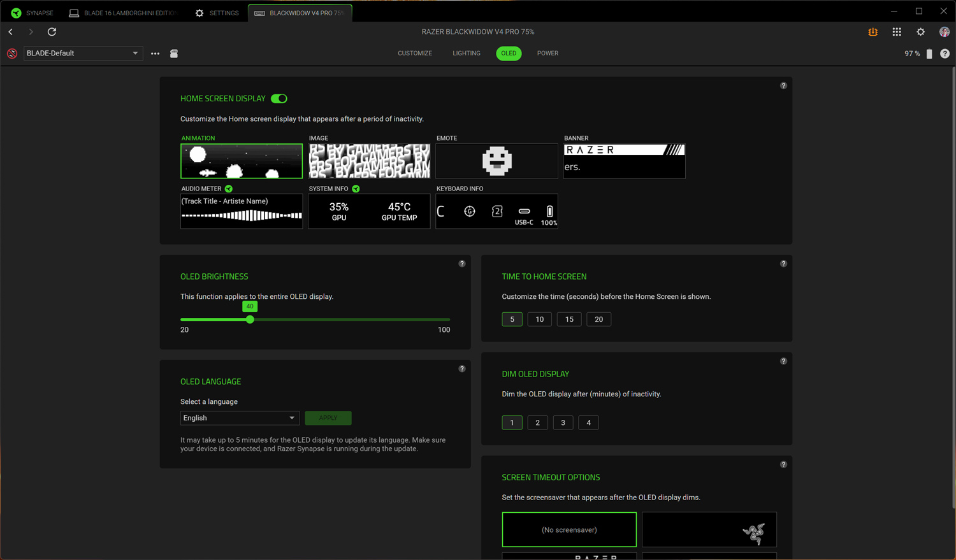Select the Image home screen thumbnail
Screen dimensions: 956x560
[x=369, y=161]
